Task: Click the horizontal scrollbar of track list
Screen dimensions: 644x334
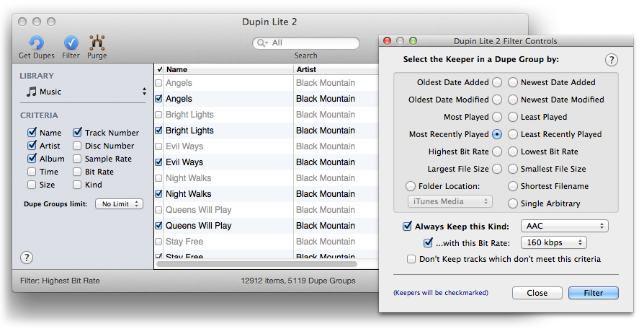Action: click(256, 263)
